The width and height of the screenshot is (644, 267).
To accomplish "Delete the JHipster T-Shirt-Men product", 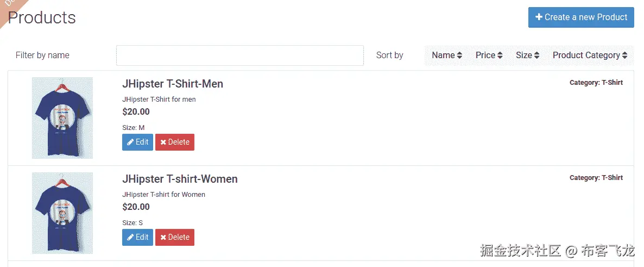I will click(175, 142).
